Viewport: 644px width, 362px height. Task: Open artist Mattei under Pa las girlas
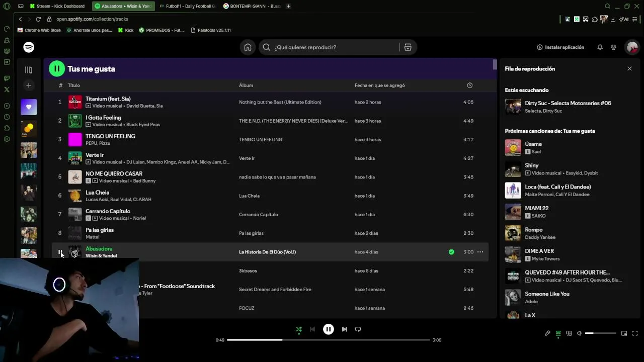(x=93, y=237)
